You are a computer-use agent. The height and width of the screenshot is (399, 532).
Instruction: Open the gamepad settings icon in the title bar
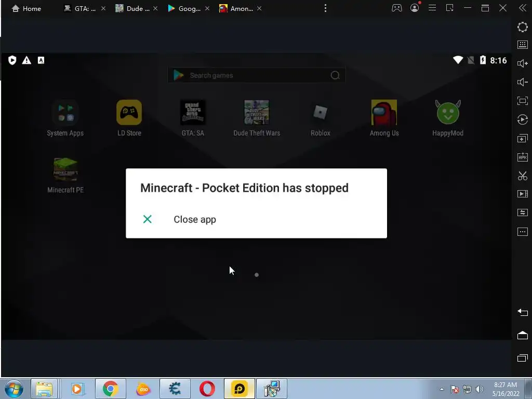coord(396,8)
